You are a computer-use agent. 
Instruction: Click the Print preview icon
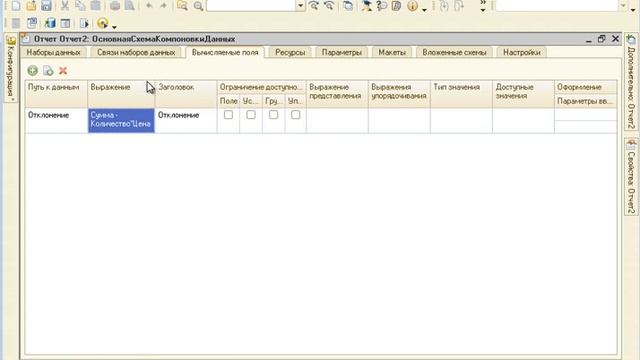point(129,5)
